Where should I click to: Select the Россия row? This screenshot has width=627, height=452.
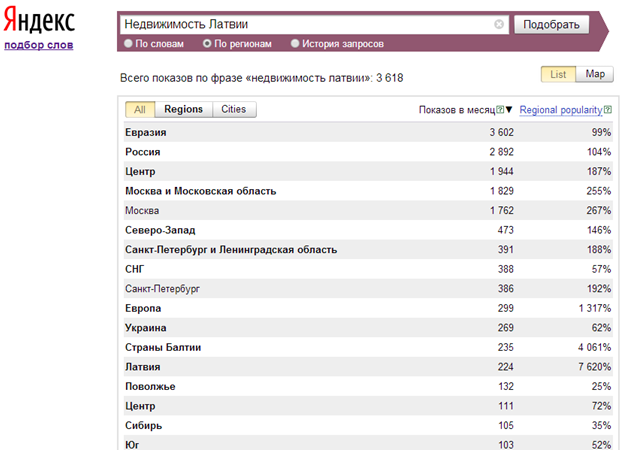(x=368, y=152)
